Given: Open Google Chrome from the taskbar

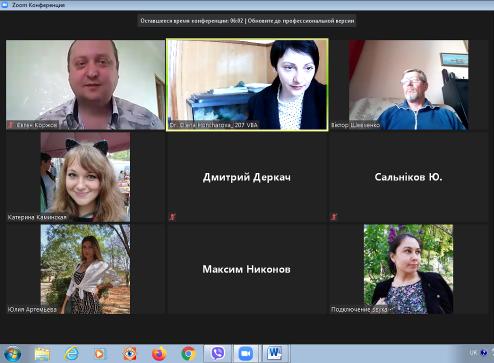Looking at the screenshot, I should point(188,354).
